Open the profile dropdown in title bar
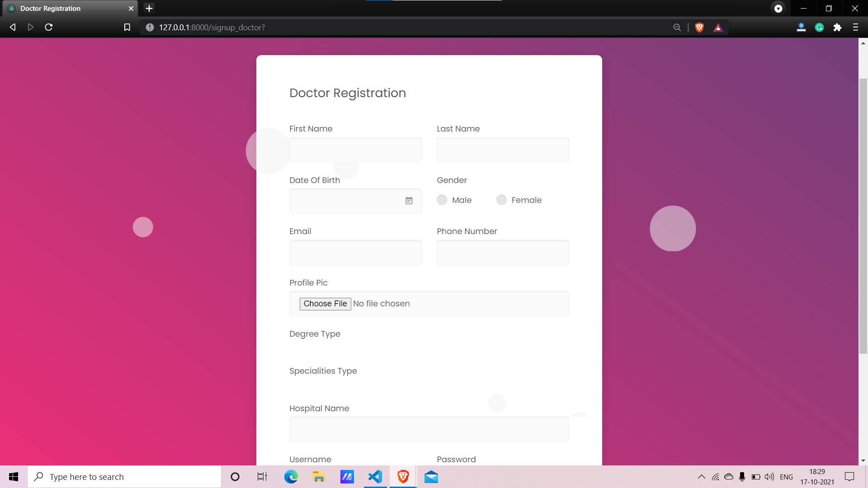Screen dimensions: 868x488 coord(778,9)
